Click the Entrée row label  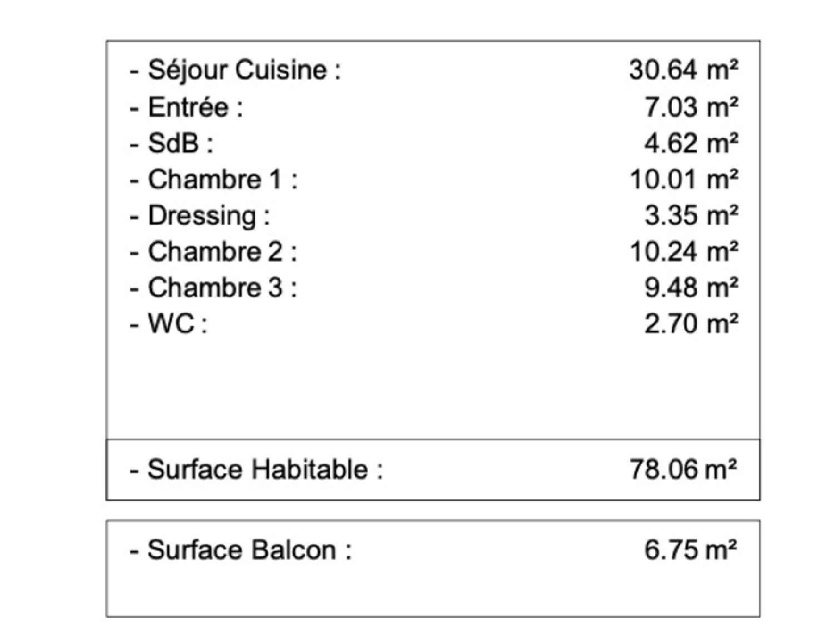(187, 107)
